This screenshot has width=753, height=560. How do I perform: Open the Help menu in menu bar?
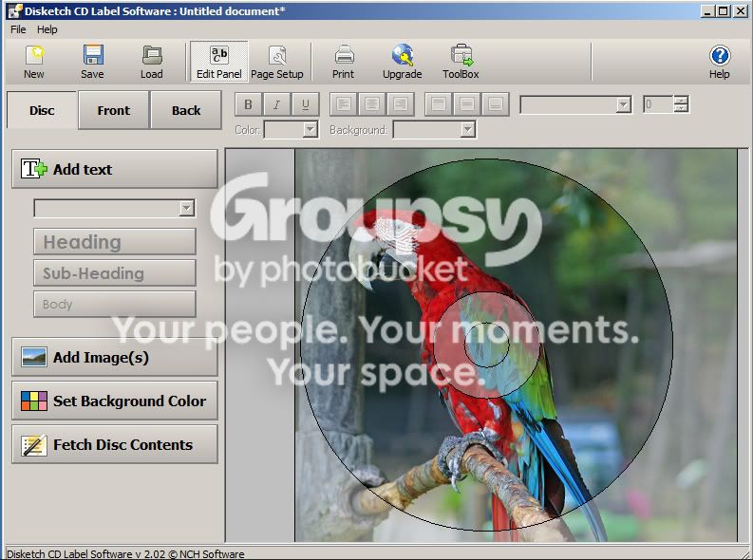pos(47,29)
